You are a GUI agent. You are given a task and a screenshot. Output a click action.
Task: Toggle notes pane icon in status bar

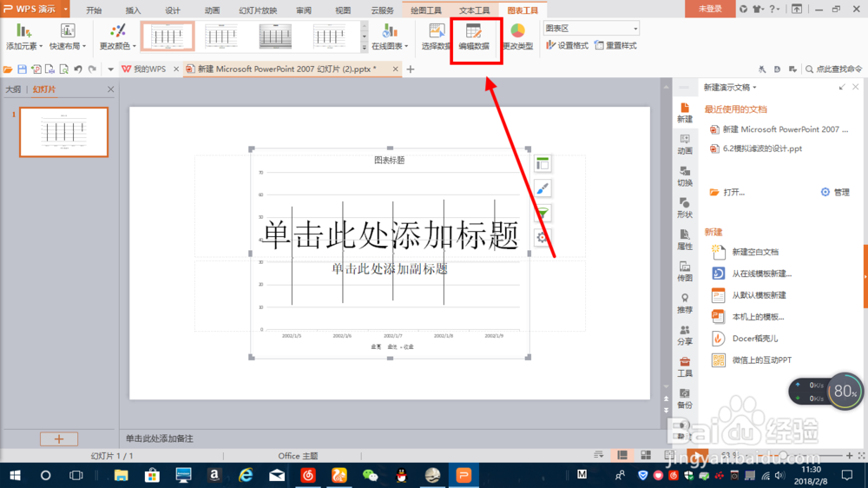pyautogui.click(x=598, y=455)
